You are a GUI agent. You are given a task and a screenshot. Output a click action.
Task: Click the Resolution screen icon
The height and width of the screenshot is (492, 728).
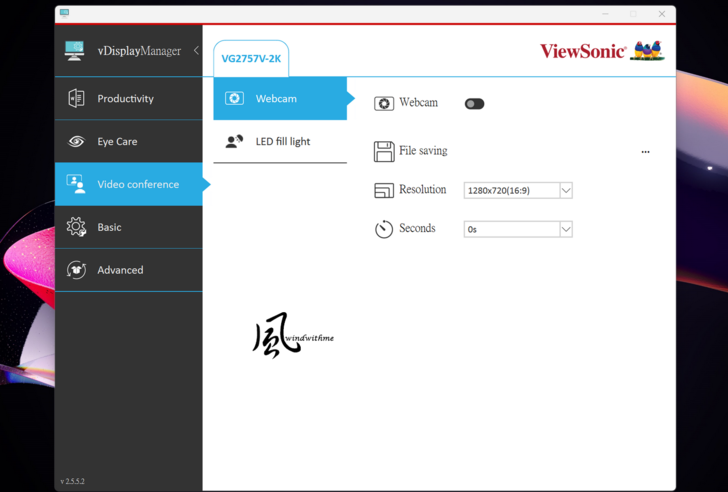384,190
